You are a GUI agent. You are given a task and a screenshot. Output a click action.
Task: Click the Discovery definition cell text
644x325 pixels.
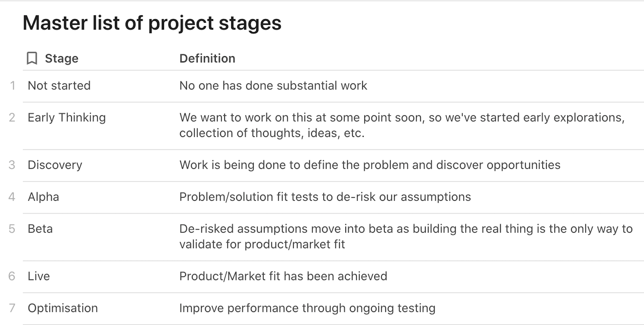coord(370,165)
